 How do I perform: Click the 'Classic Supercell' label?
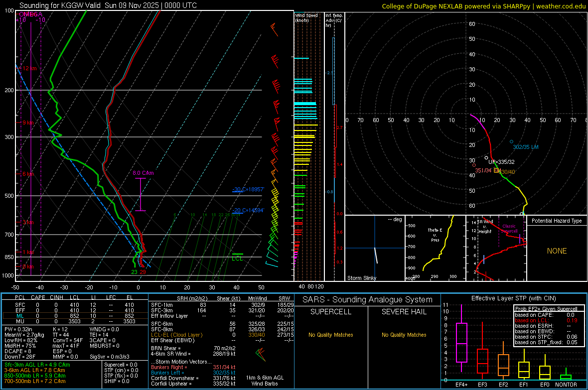click(509, 229)
